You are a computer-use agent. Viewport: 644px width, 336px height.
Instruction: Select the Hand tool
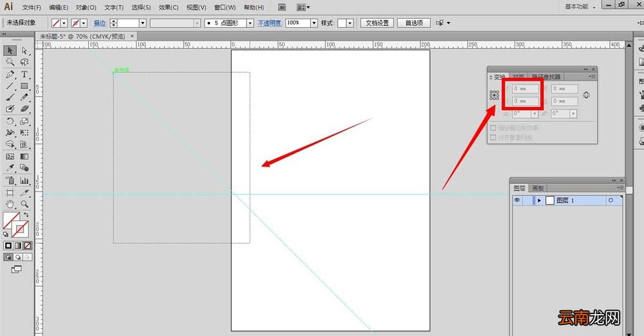10,204
